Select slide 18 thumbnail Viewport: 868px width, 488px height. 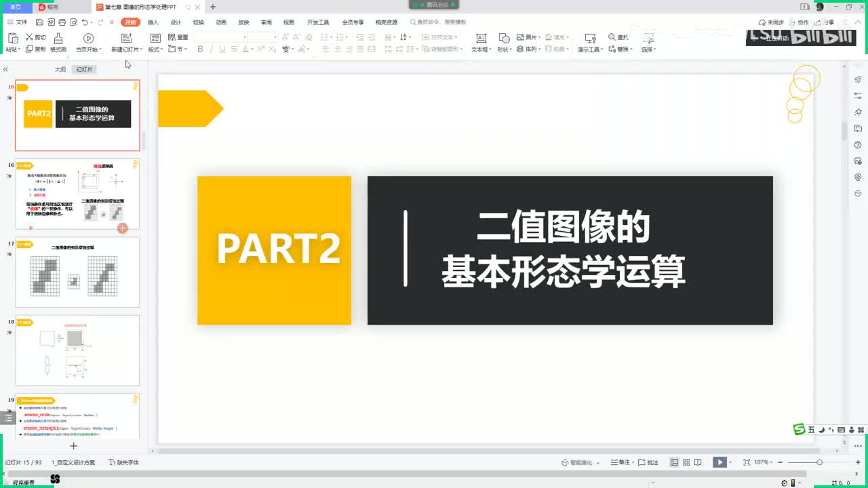coord(77,350)
